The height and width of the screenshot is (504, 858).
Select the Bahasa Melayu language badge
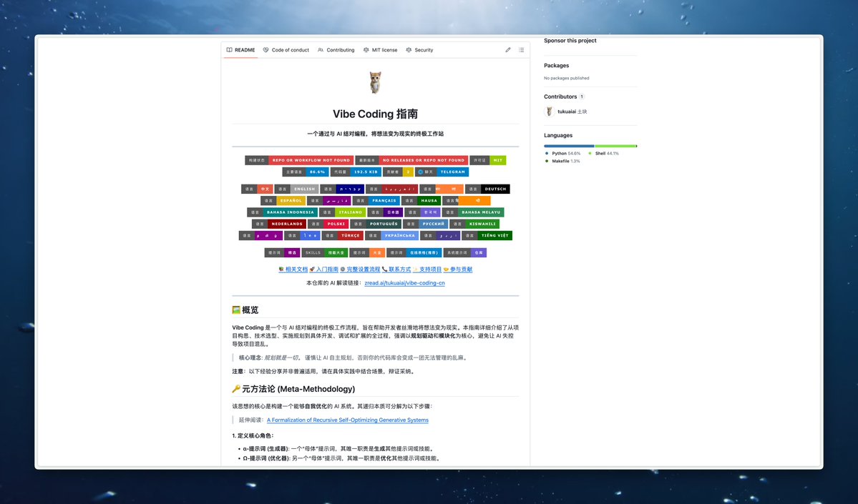473,212
